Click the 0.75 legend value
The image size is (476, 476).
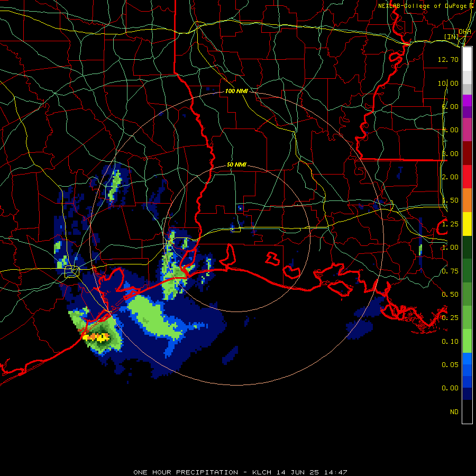coord(450,271)
